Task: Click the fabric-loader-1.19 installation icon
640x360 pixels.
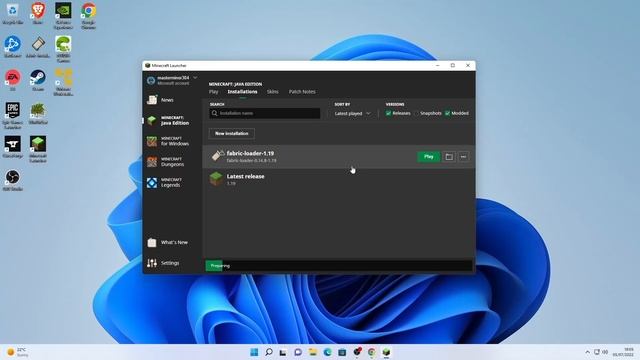Action: click(217, 156)
